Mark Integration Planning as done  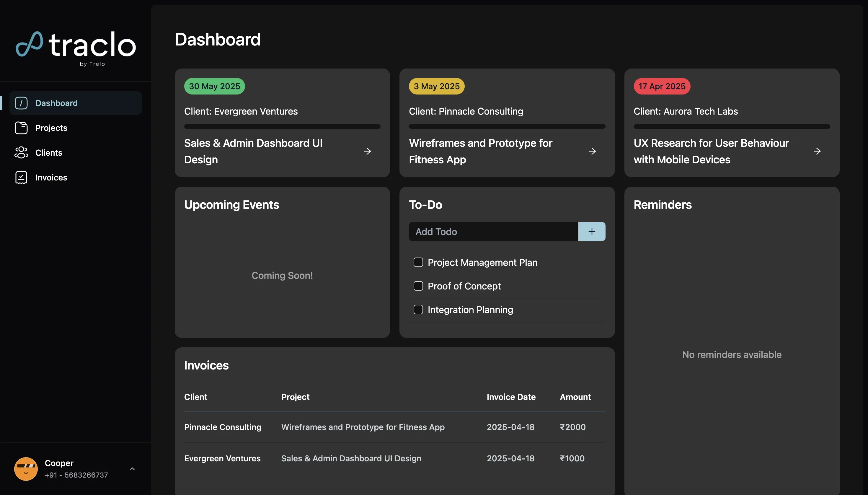pyautogui.click(x=418, y=310)
